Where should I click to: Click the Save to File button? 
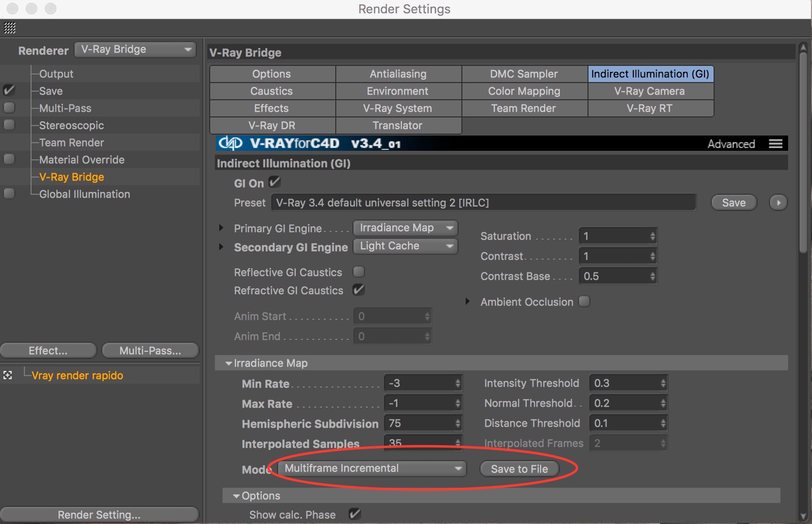519,469
